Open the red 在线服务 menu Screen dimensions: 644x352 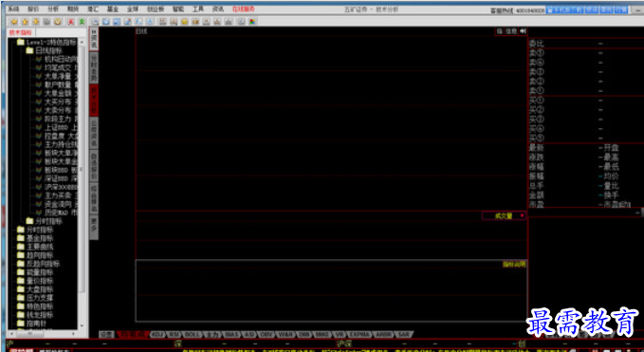(x=244, y=9)
